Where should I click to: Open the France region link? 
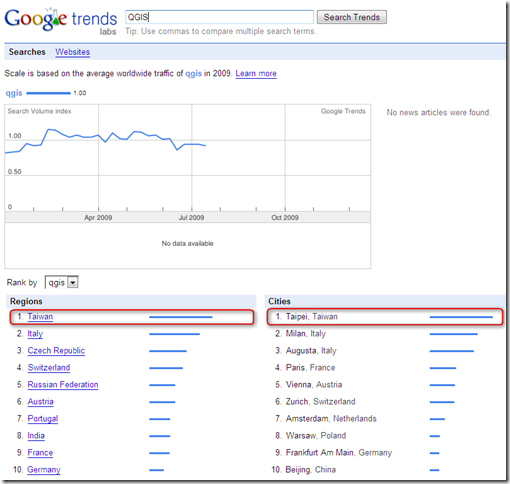(x=40, y=453)
